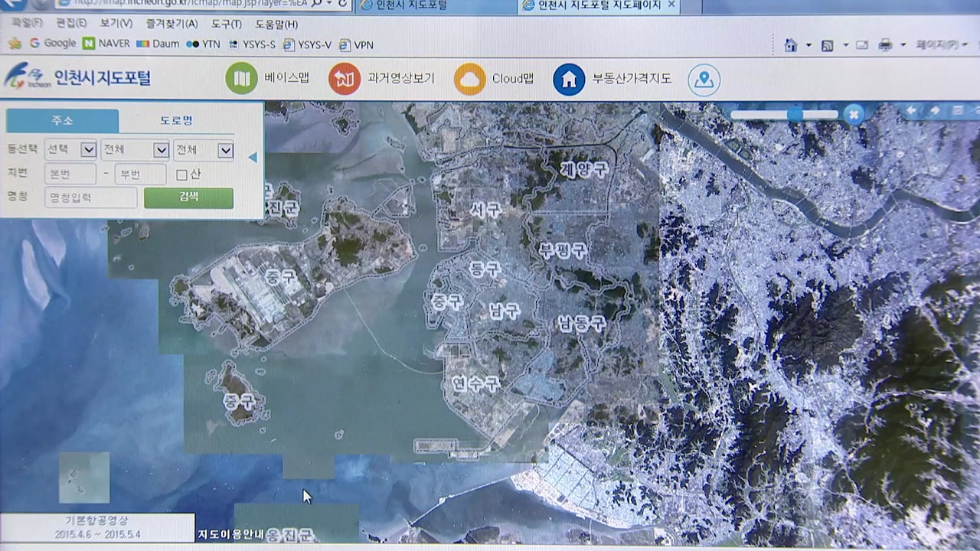Open the Google bookmark
The height and width of the screenshot is (551, 980).
click(x=52, y=44)
